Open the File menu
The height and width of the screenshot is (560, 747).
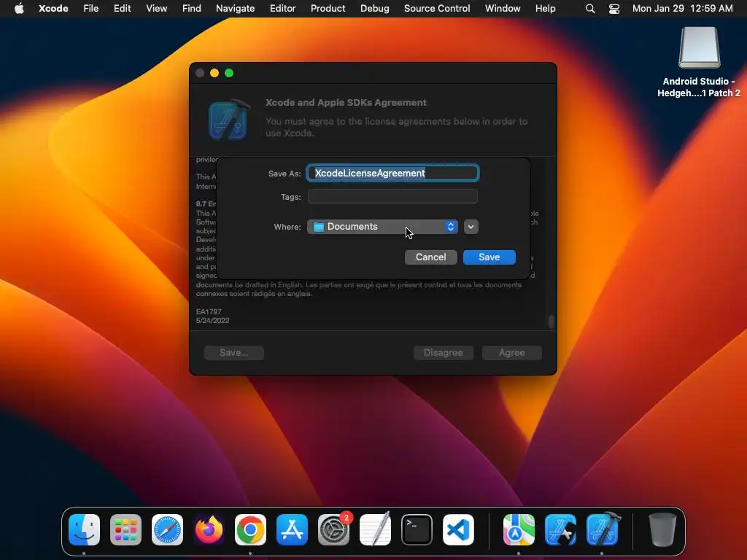(91, 9)
